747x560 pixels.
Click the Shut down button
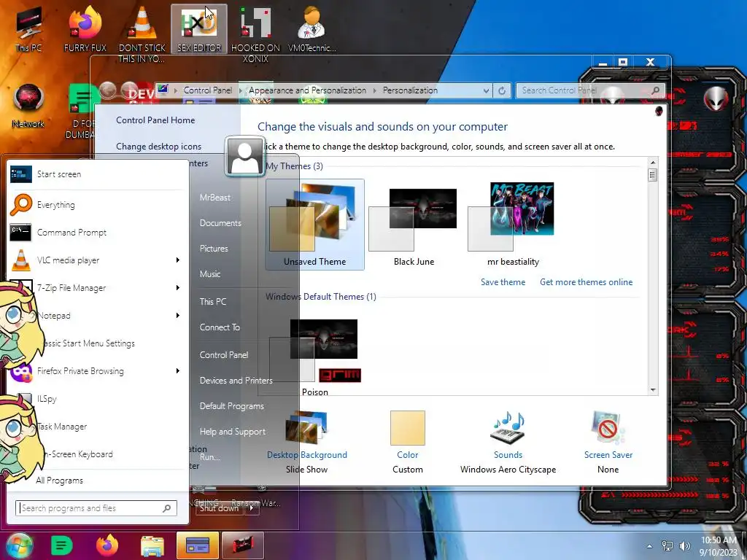coord(220,508)
